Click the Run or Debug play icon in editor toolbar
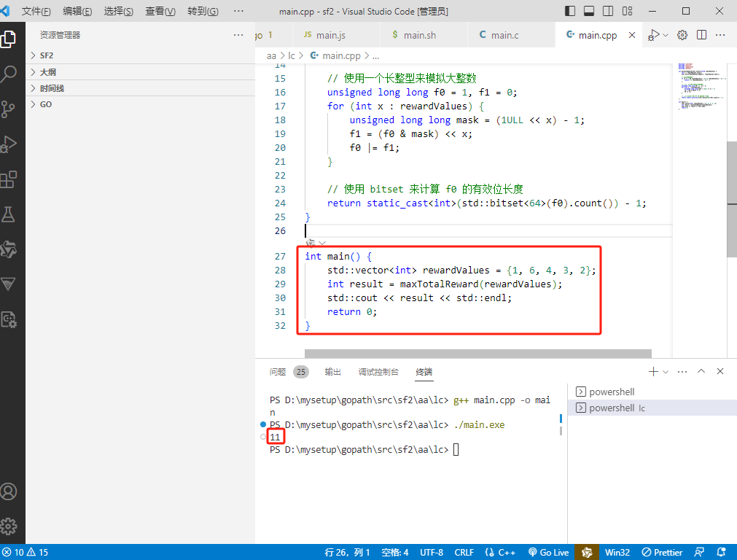The image size is (737, 560). pyautogui.click(x=653, y=35)
